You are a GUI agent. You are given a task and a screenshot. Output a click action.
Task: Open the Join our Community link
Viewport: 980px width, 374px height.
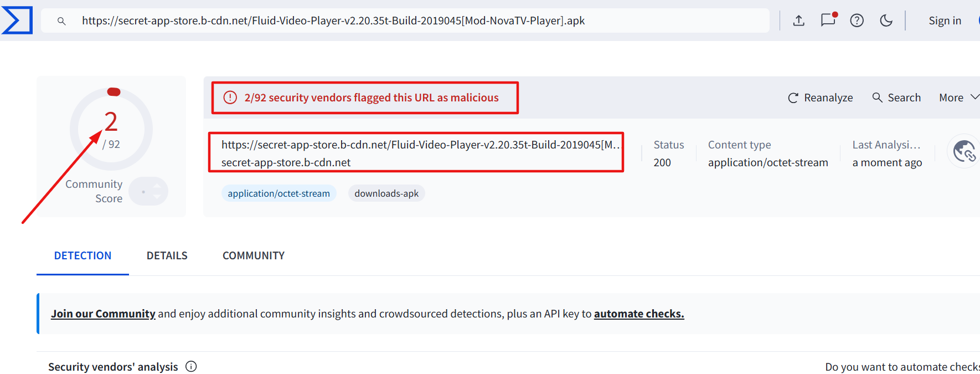(x=103, y=314)
